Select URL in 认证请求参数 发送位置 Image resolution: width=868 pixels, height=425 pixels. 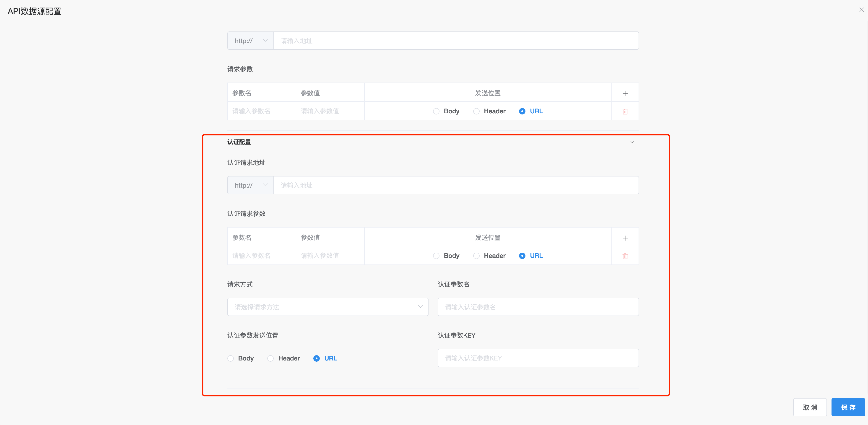531,256
